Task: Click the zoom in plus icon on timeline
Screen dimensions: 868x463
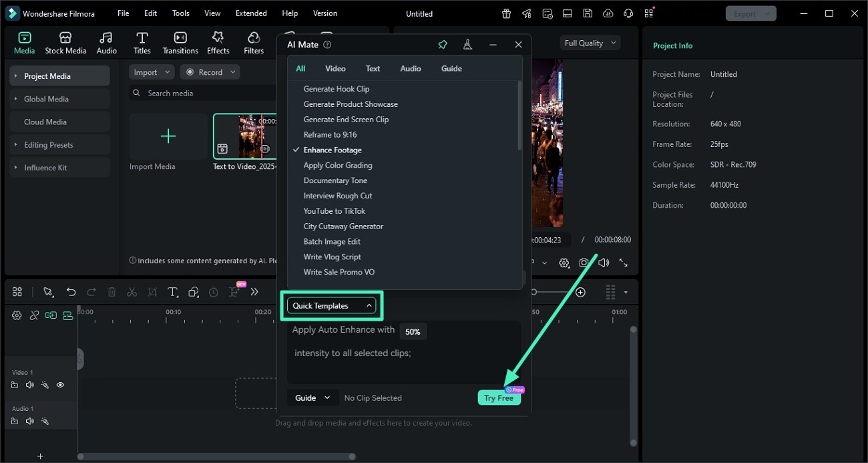Action: (x=580, y=292)
